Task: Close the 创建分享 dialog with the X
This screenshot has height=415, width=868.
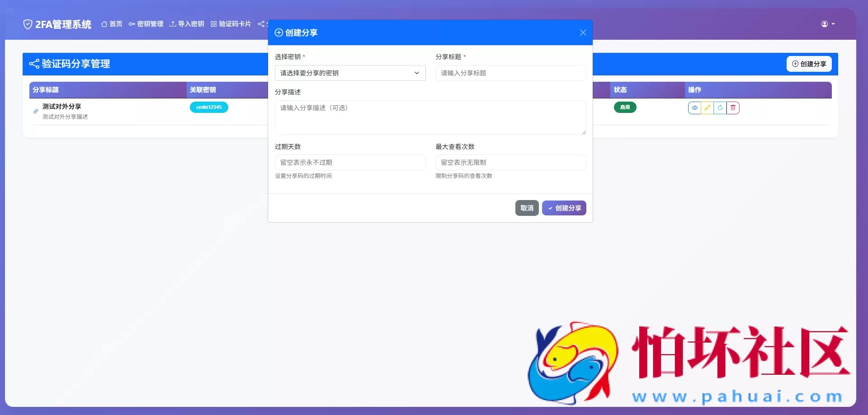Action: click(583, 33)
